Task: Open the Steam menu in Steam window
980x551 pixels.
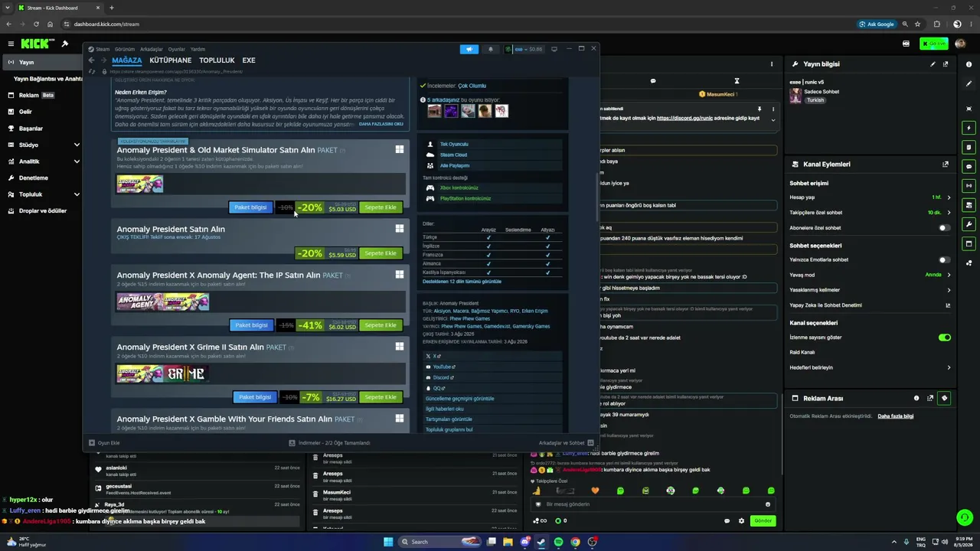Action: (103, 49)
